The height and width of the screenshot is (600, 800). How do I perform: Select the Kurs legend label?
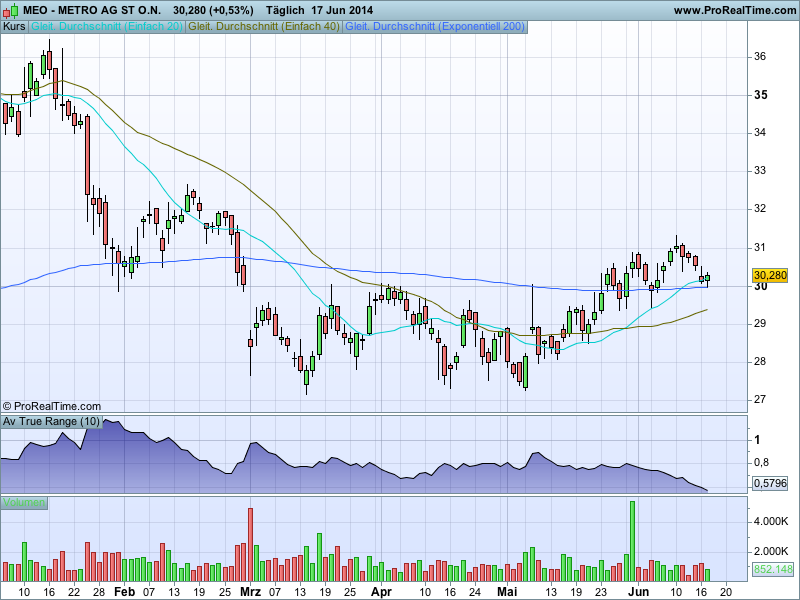(x=14, y=27)
